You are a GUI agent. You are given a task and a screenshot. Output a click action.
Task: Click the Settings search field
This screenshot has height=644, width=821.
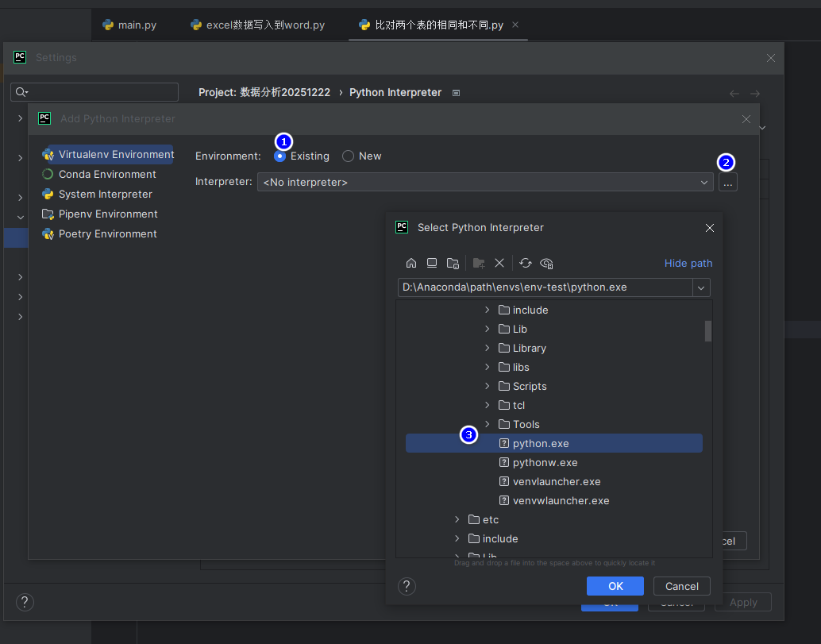[94, 92]
